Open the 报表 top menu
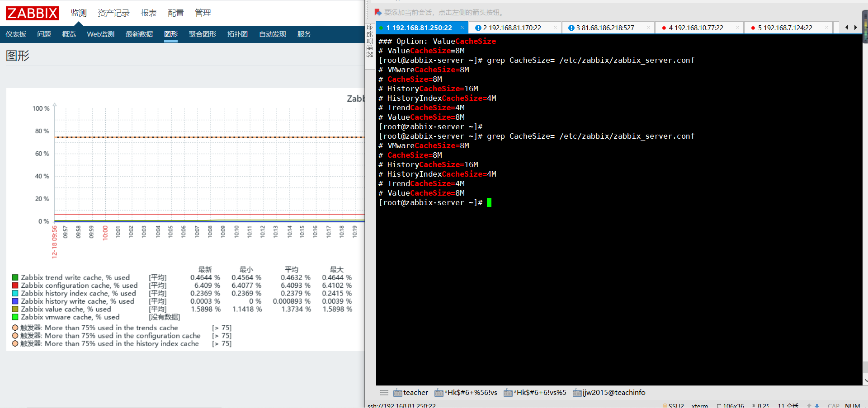This screenshot has width=868, height=408. pyautogui.click(x=149, y=13)
